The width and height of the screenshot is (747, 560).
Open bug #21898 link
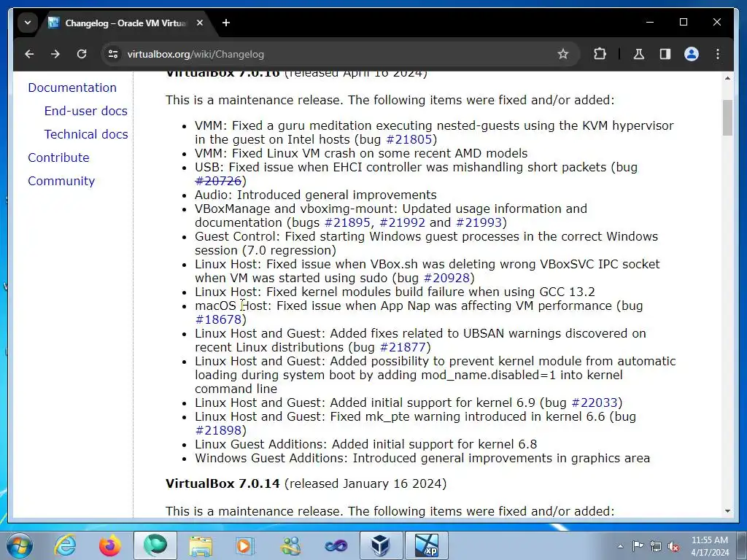tap(218, 430)
